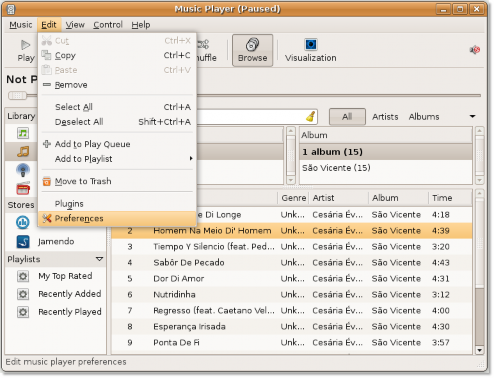Image resolution: width=494 pixels, height=378 pixels.
Task: Select track Sabôr De Pecado
Action: tap(292, 263)
